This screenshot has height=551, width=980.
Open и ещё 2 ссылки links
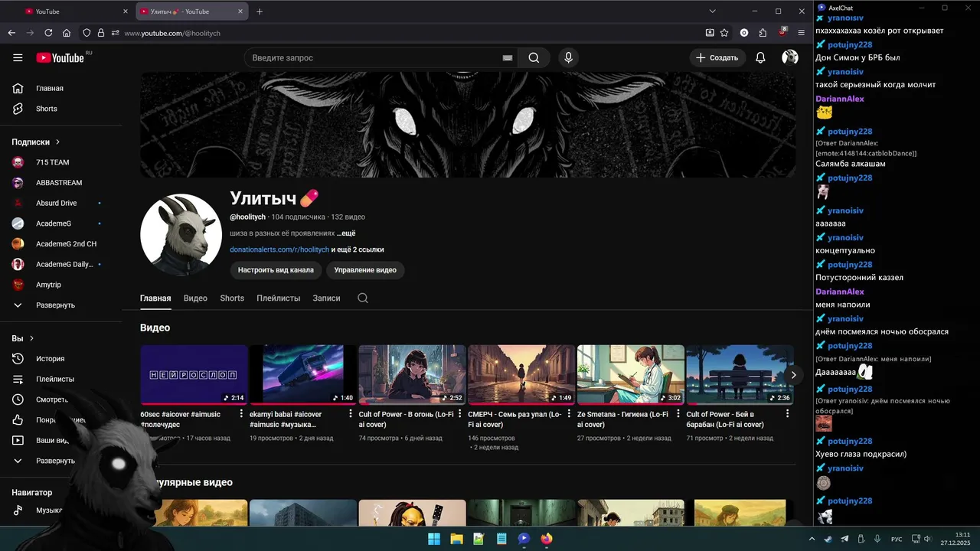[x=358, y=249]
